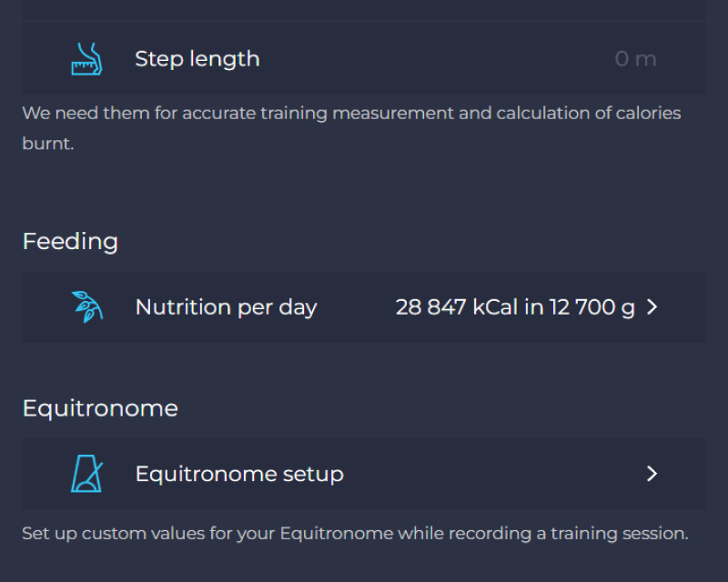Viewport: 728px width, 582px height.
Task: Tap the 'Equitronome setup' label text
Action: tap(239, 474)
